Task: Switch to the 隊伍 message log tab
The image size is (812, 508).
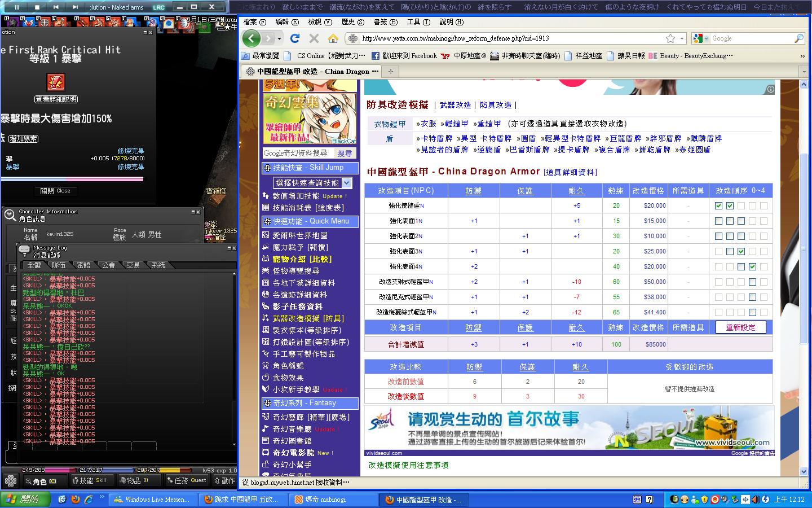Action: [59, 265]
